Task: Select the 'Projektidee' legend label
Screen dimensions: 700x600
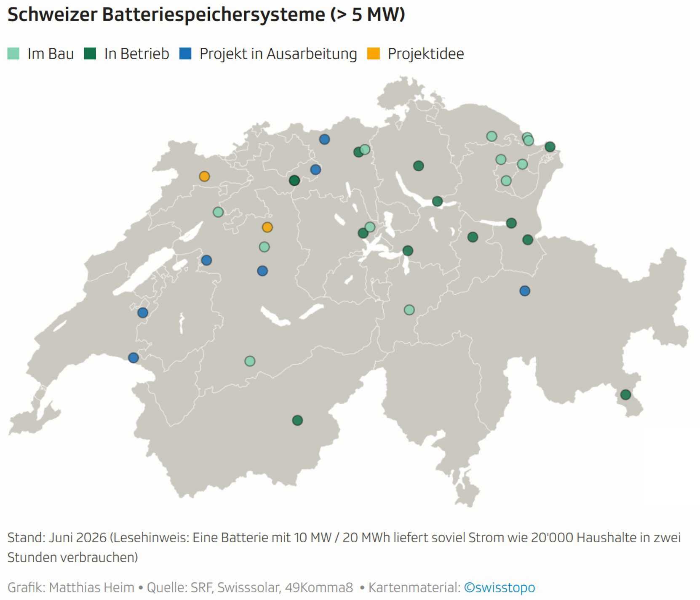Action: tap(426, 54)
